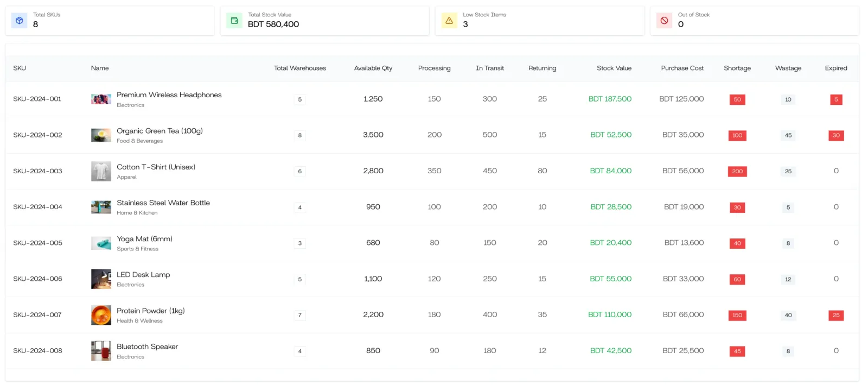This screenshot has height=390, width=868.
Task: Select SKU-2024-008 cell
Action: 37,351
